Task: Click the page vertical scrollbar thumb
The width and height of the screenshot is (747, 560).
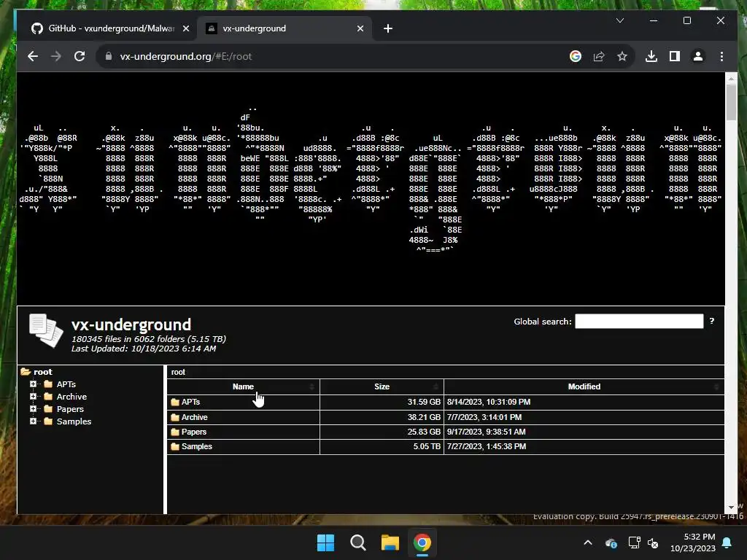Action: pyautogui.click(x=731, y=102)
